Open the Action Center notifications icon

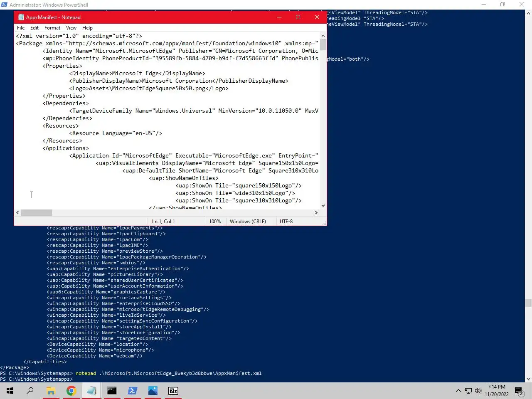(519, 391)
